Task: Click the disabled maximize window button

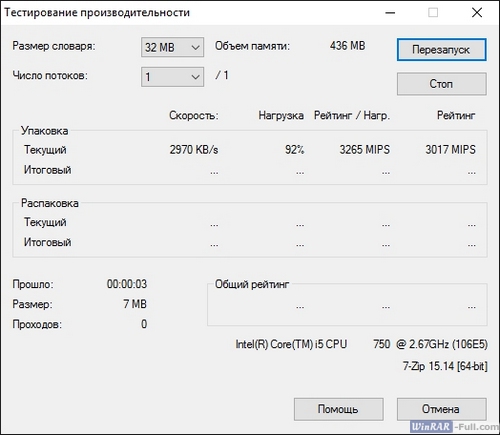Action: [x=433, y=13]
